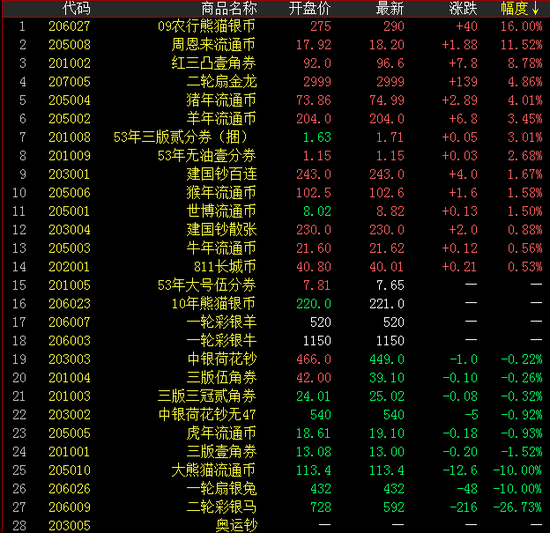Click code 206023
The width and height of the screenshot is (550, 533).
pyautogui.click(x=69, y=304)
